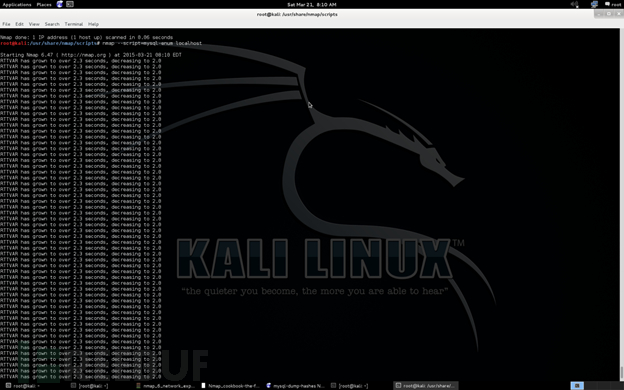Click the terminal vertical scrollbar handle
Screen dimensions: 624x390
(621, 373)
